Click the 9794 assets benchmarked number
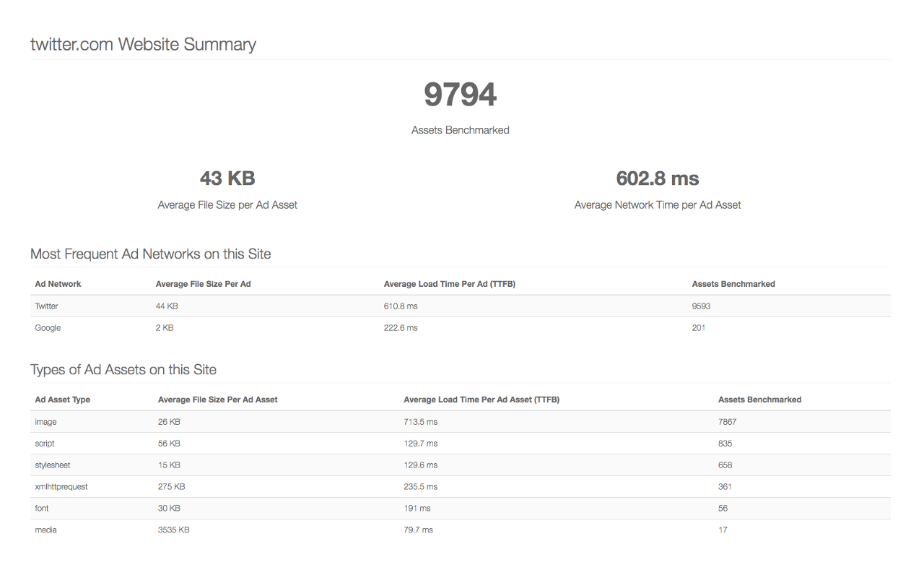The height and width of the screenshot is (578, 924). click(461, 95)
